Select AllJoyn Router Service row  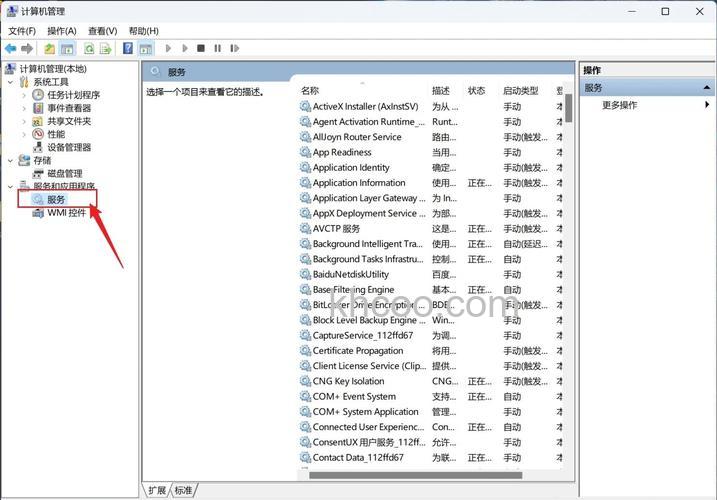click(x=357, y=137)
